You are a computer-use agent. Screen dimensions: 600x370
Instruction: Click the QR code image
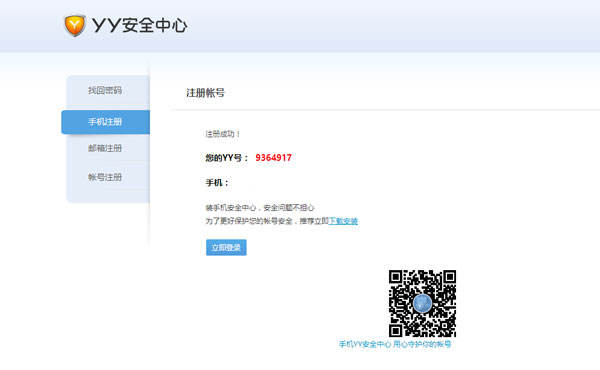[422, 303]
